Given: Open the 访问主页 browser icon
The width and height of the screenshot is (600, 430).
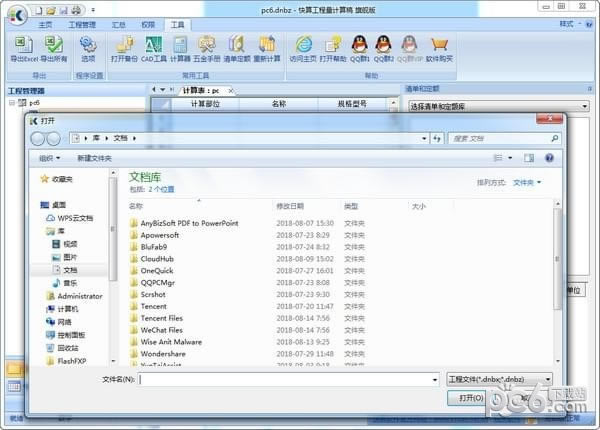Looking at the screenshot, I should (x=302, y=46).
